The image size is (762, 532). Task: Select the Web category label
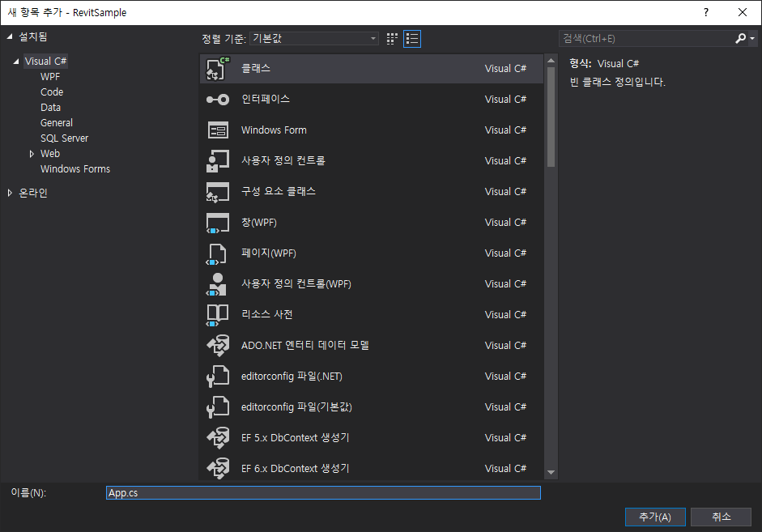(x=50, y=154)
